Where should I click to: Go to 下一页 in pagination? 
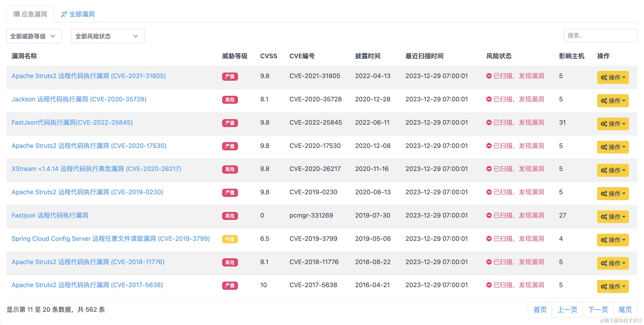point(598,310)
